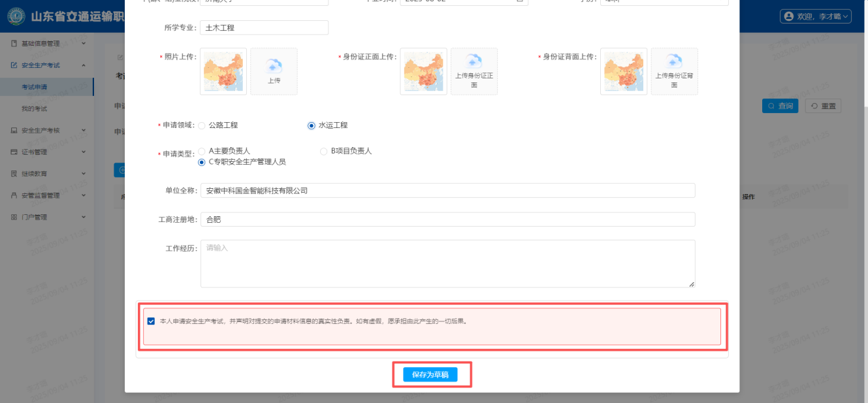
Task: Click the cloud 上传 photo upload tile
Action: pos(274,71)
